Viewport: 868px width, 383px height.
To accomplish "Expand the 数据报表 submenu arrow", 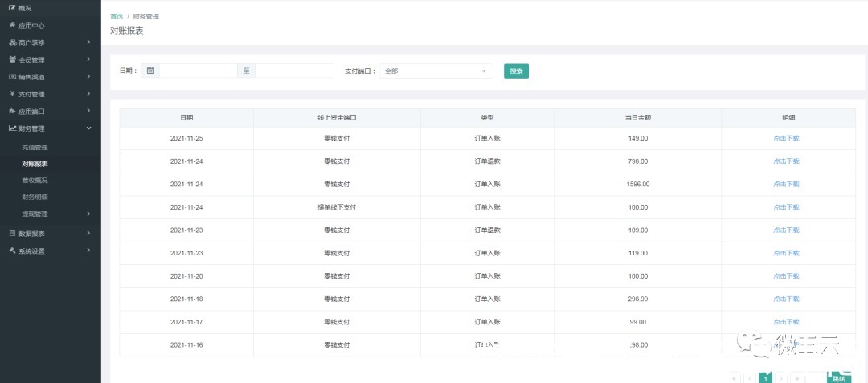I will (88, 233).
